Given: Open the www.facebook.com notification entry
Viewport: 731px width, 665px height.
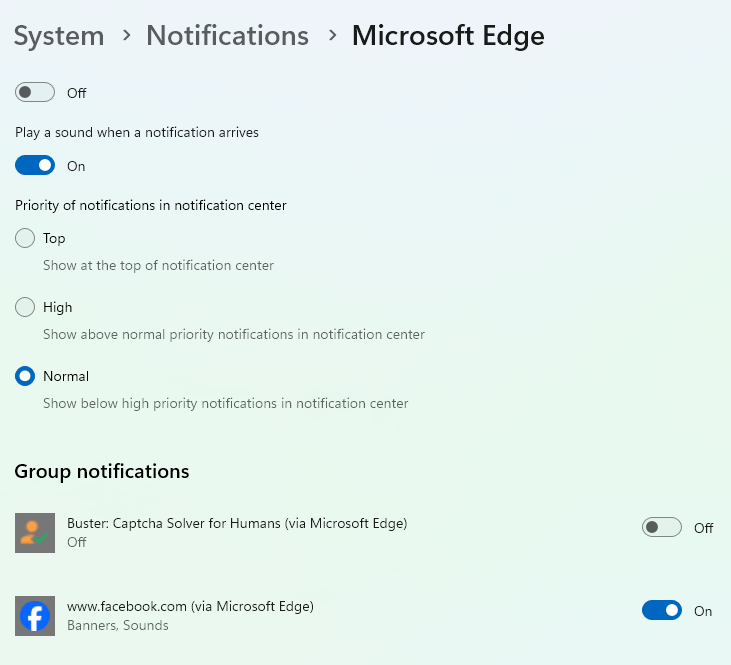Looking at the screenshot, I should coord(190,606).
